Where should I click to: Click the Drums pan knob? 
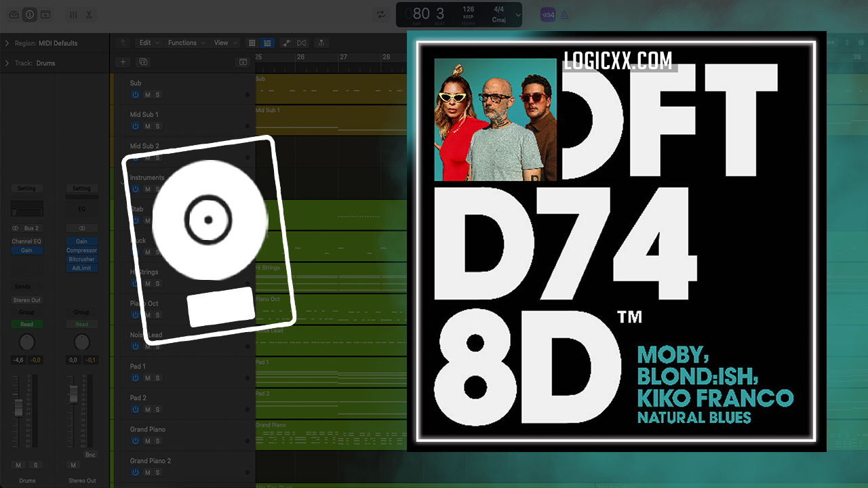26,342
